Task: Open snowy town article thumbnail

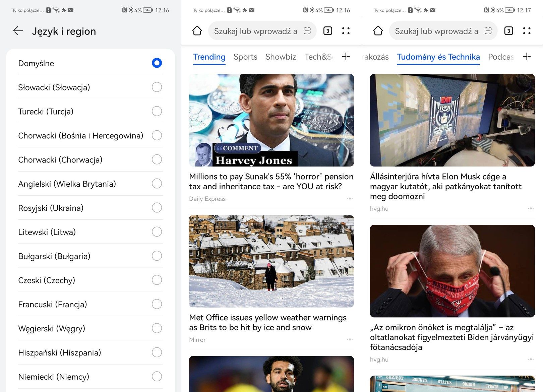Action: click(x=271, y=261)
